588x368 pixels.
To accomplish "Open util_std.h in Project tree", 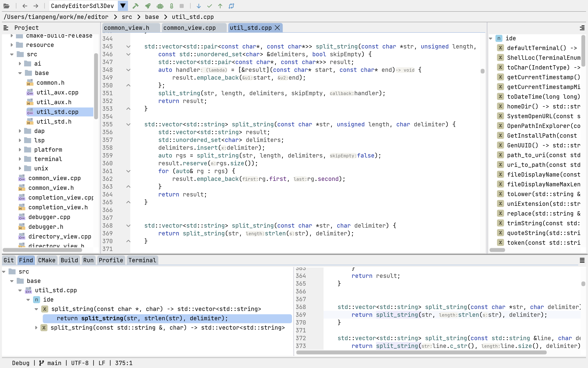I will pyautogui.click(x=54, y=121).
